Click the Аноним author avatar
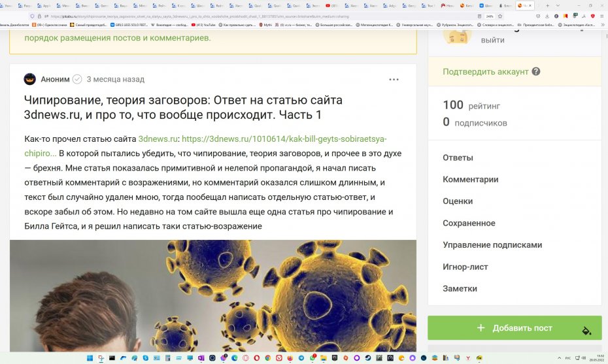 [29, 79]
